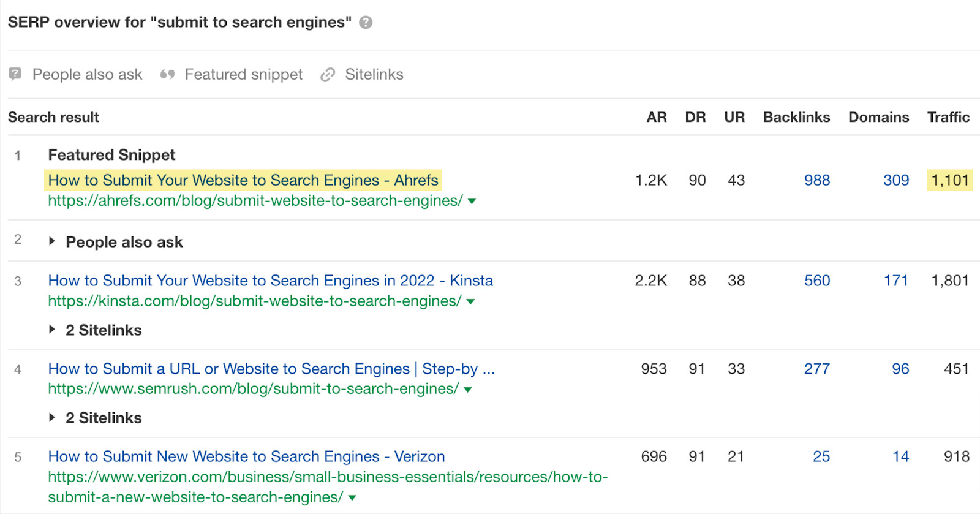Click the traffic value 1,801
The width and height of the screenshot is (980, 514).
point(950,281)
